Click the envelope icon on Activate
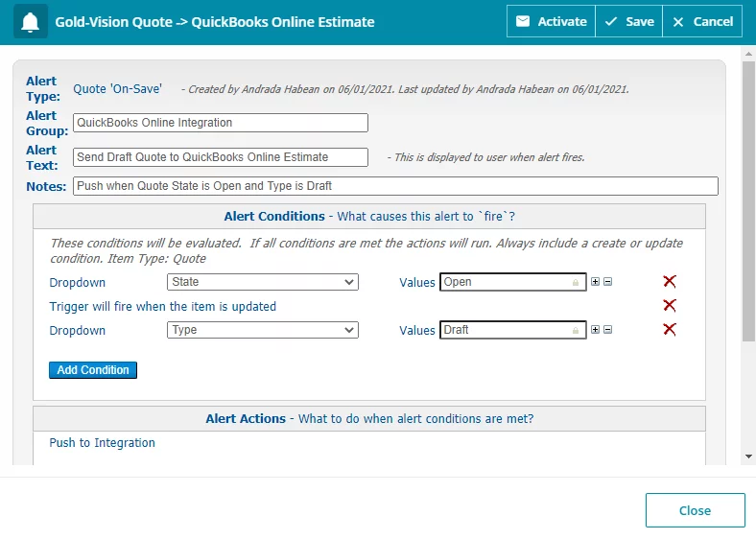This screenshot has width=756, height=539. coord(523,21)
